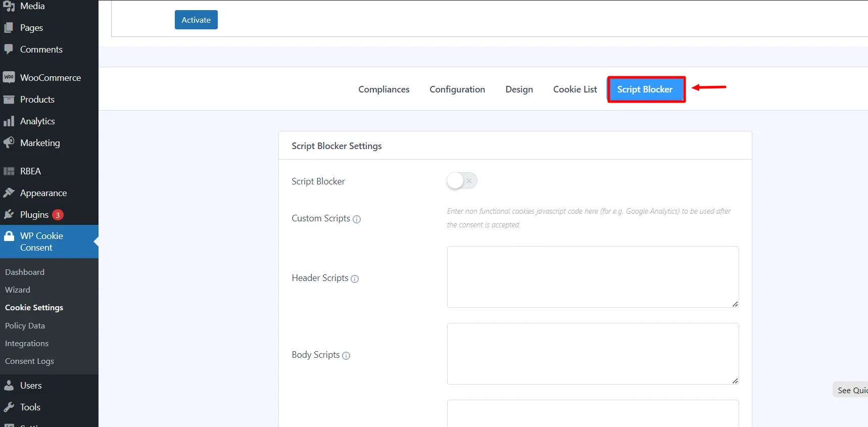Click the Activate button
This screenshot has width=868, height=427.
click(196, 20)
